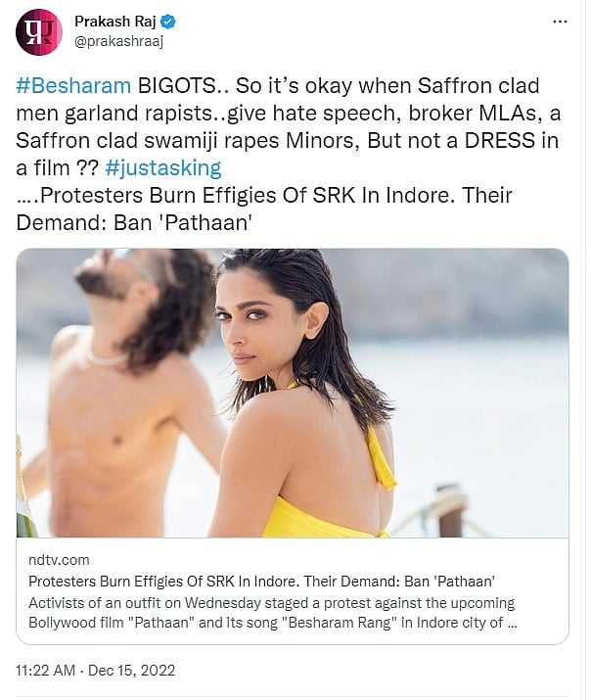Visit the @prakashraaj handle link
The height and width of the screenshot is (700, 591).
click(119, 42)
